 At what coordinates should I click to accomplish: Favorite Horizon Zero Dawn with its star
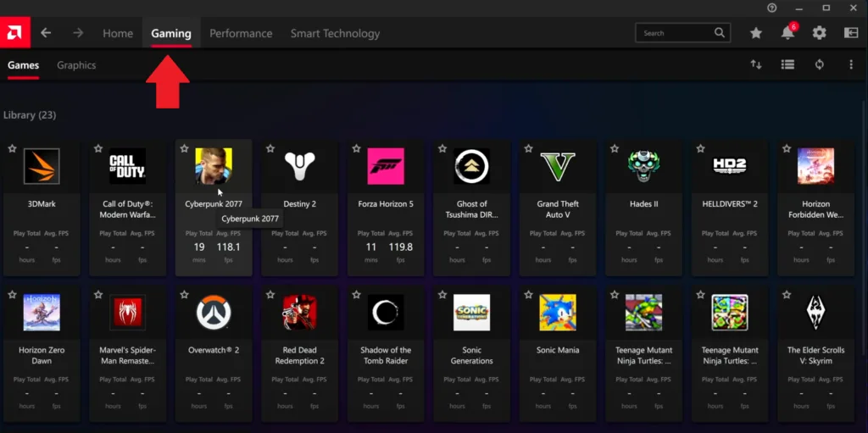click(x=12, y=295)
